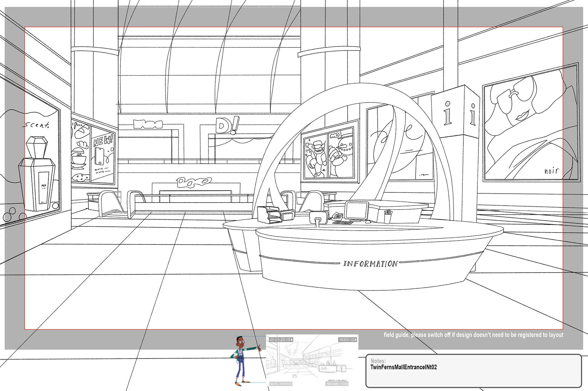Click the computer monitor on the desk
The height and width of the screenshot is (391, 588).
(356, 210)
